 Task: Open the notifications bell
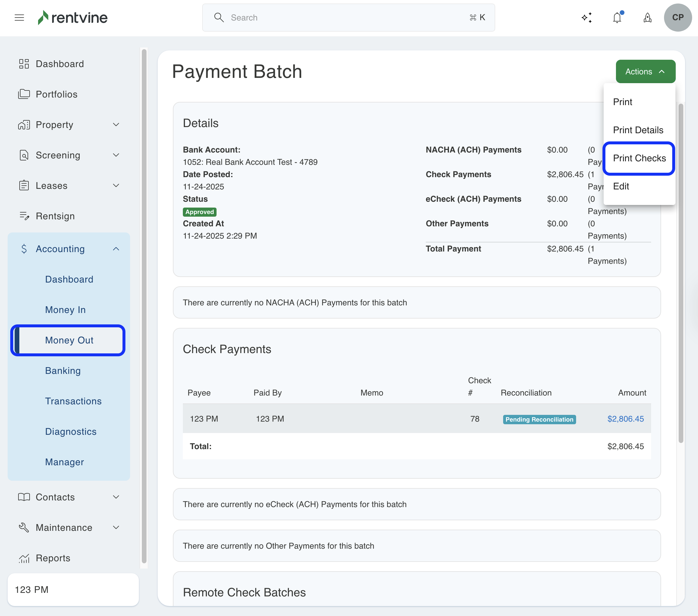click(x=617, y=17)
